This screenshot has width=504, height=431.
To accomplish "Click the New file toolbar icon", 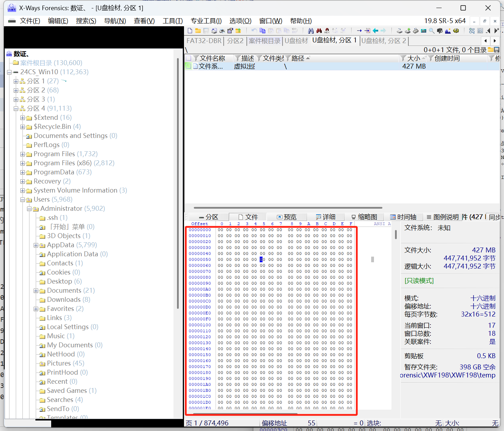I will tap(190, 31).
